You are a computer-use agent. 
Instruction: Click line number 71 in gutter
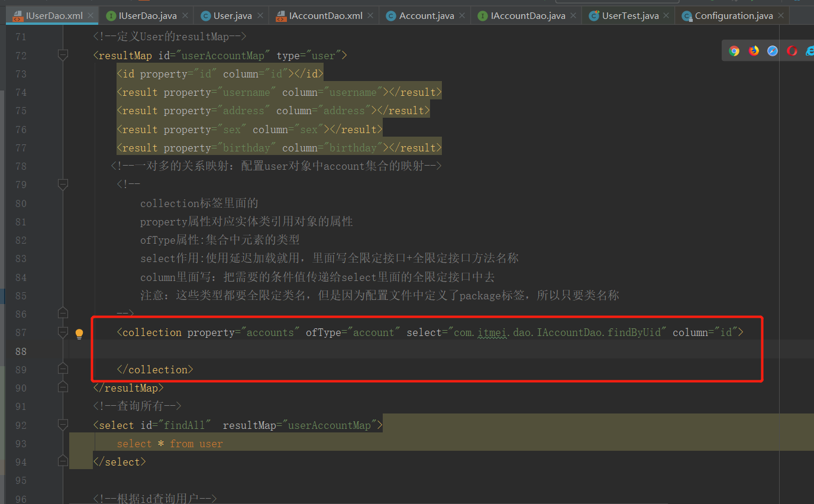[21, 37]
